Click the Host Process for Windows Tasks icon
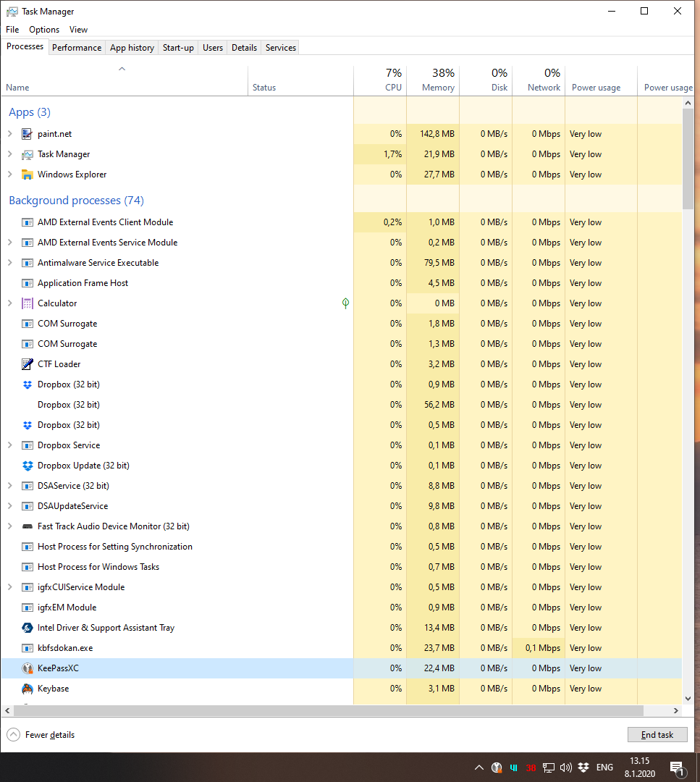Screen dimensions: 700x782 (x=27, y=566)
